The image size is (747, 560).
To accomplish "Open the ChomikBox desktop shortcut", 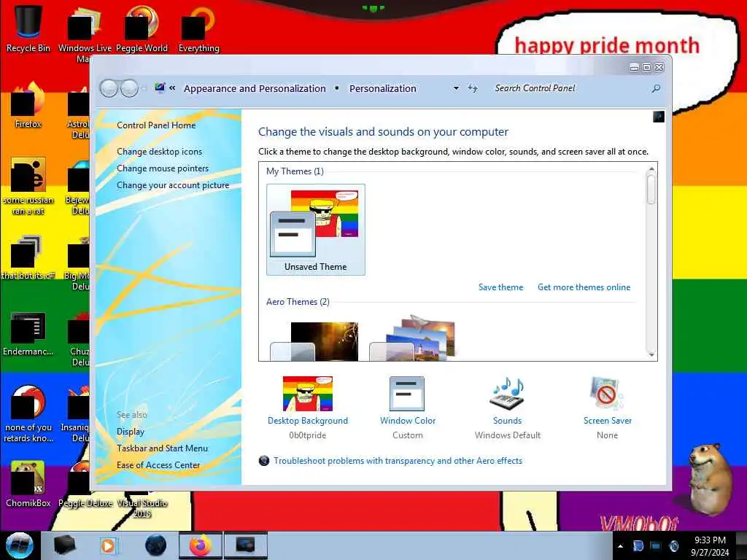I will pos(28,484).
